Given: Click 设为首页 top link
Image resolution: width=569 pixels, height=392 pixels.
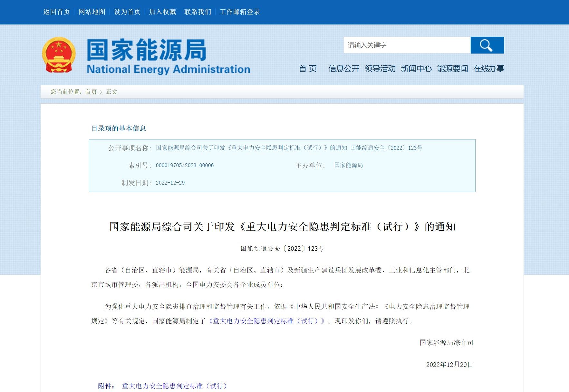Looking at the screenshot, I should pos(127,12).
